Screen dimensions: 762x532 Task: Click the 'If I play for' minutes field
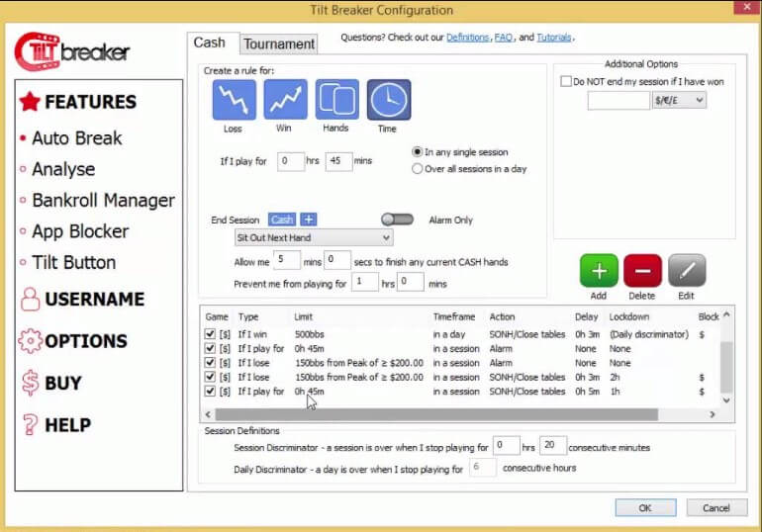pos(338,161)
